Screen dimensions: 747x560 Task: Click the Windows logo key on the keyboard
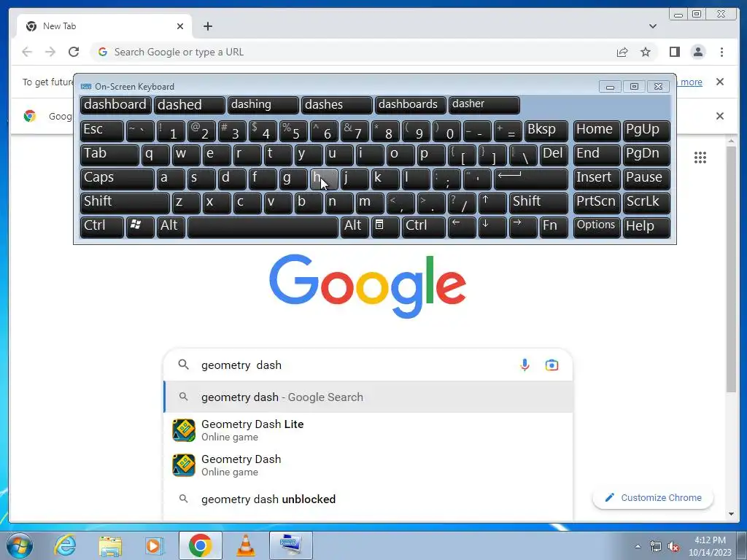tap(140, 227)
